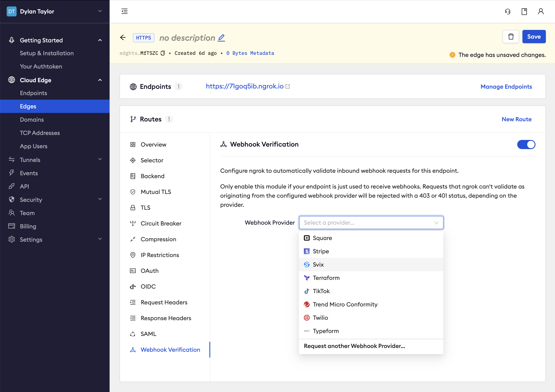The height and width of the screenshot is (392, 555).
Task: Collapse the Getting Started section
Action: 100,40
